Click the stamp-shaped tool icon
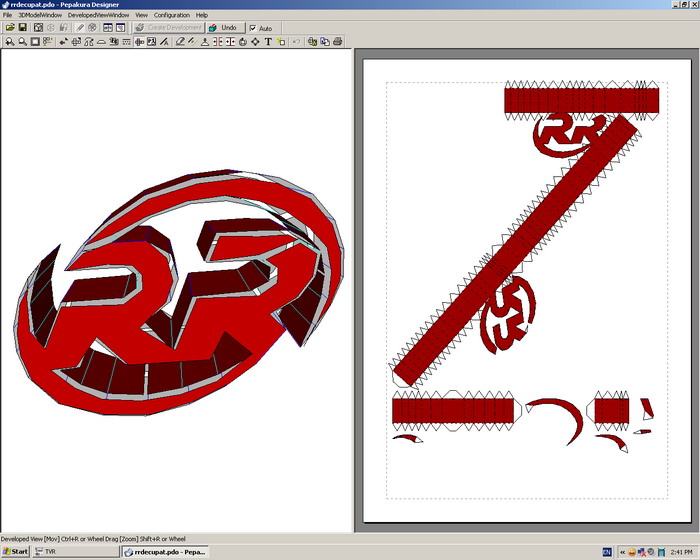 [x=205, y=42]
